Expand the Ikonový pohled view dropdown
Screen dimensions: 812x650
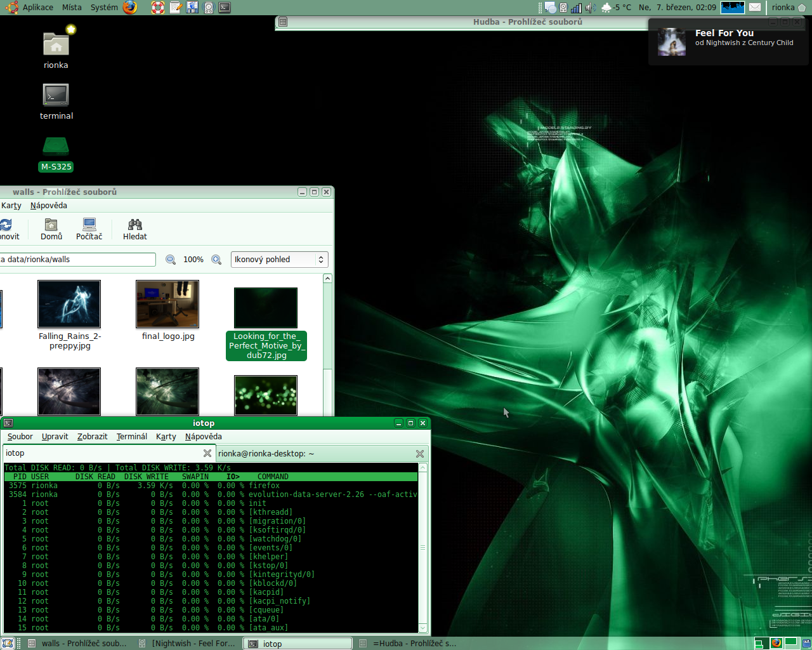tap(279, 260)
